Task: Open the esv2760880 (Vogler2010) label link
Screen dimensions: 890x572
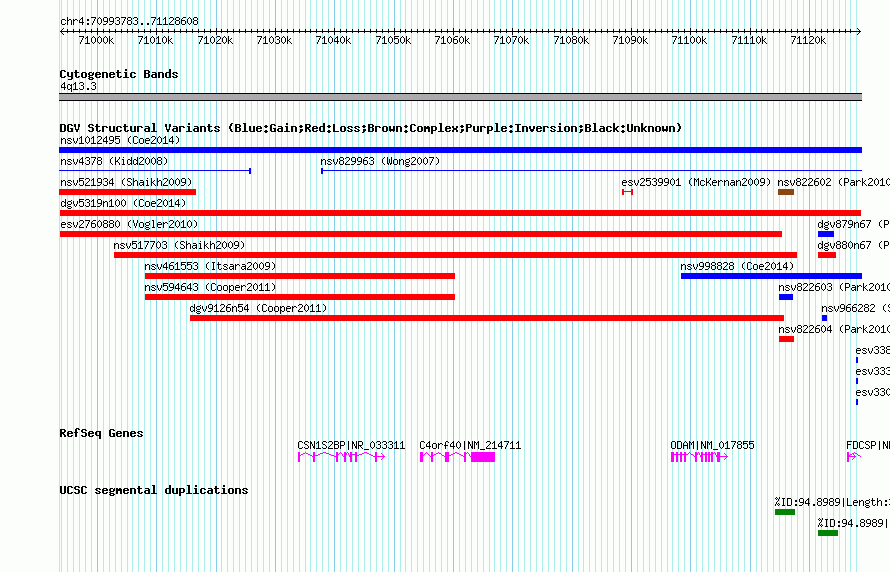Action: pos(129,224)
